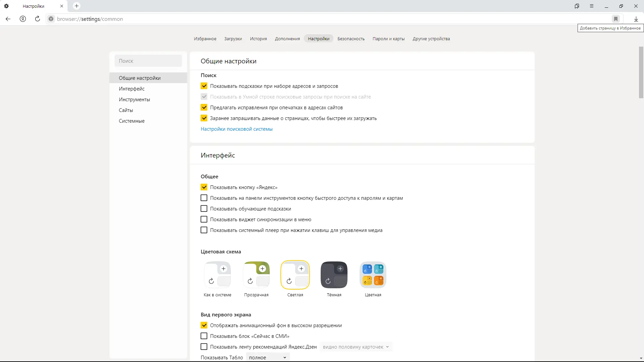The image size is (644, 362).
Task: Enable Показывать блок «Сейчас в СМИ»
Action: (x=204, y=336)
